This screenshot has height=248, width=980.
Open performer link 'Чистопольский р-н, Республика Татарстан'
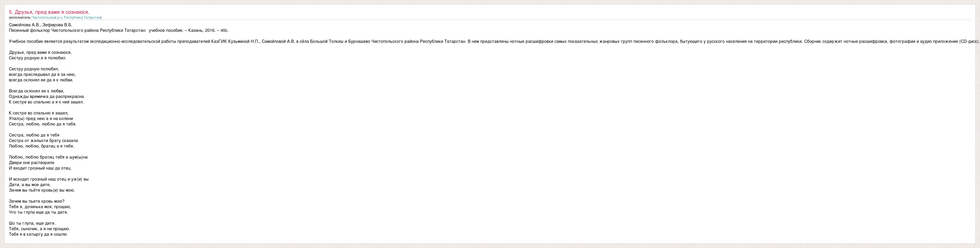click(x=66, y=18)
